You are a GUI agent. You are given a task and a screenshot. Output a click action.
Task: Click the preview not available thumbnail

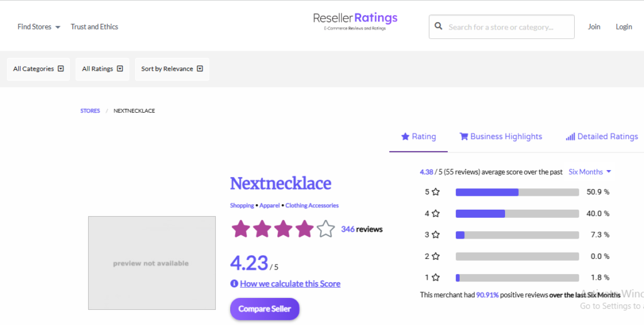(x=152, y=263)
